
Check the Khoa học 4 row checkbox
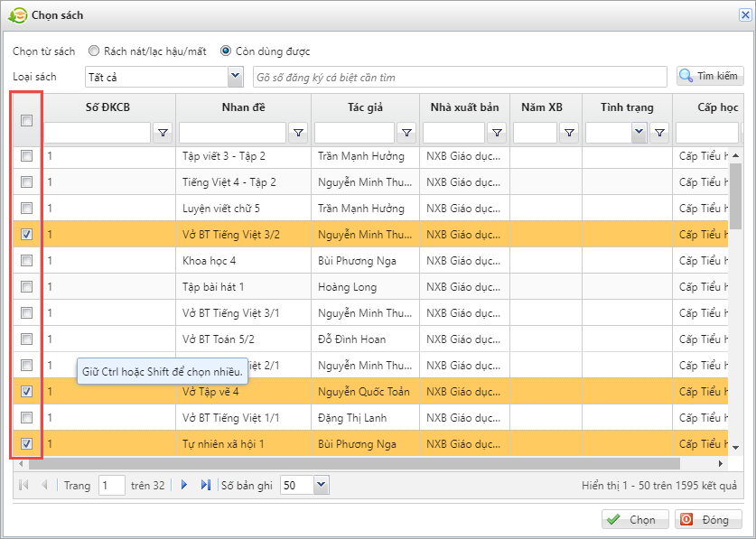pyautogui.click(x=27, y=261)
